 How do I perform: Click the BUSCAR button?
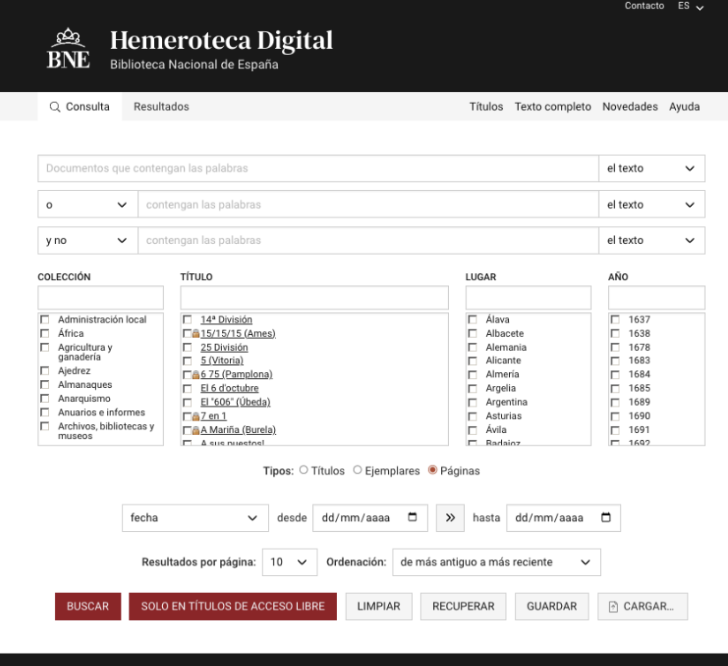tap(88, 606)
